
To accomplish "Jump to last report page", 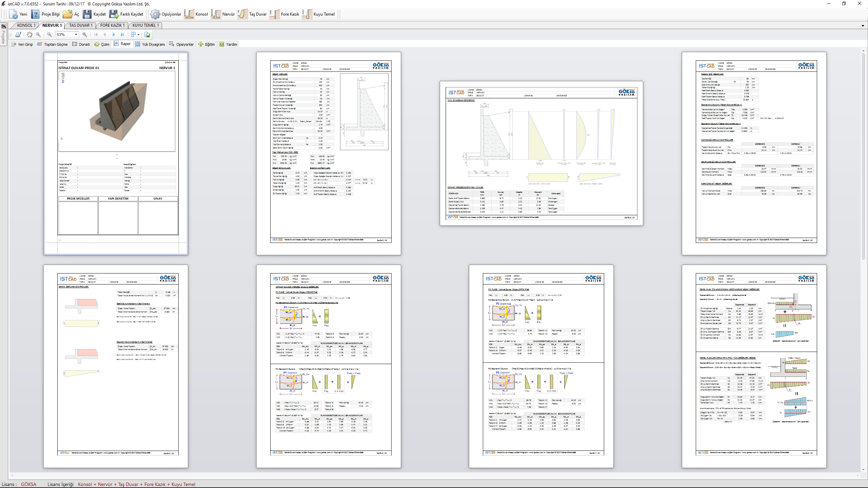I will pyautogui.click(x=122, y=35).
